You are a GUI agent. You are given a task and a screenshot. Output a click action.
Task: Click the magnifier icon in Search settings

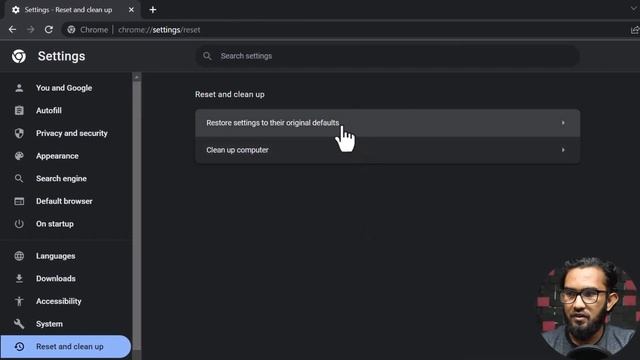[x=207, y=56]
